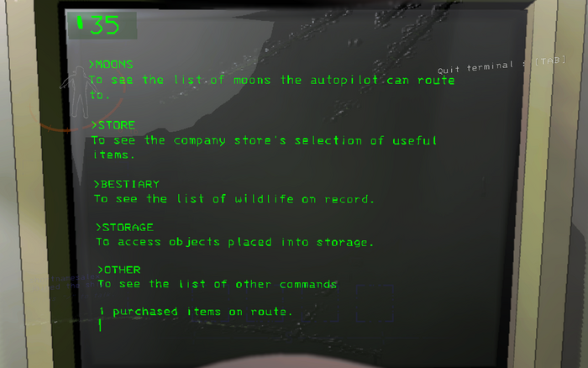
Task: Click the 35 credits balance number
Action: click(x=105, y=25)
